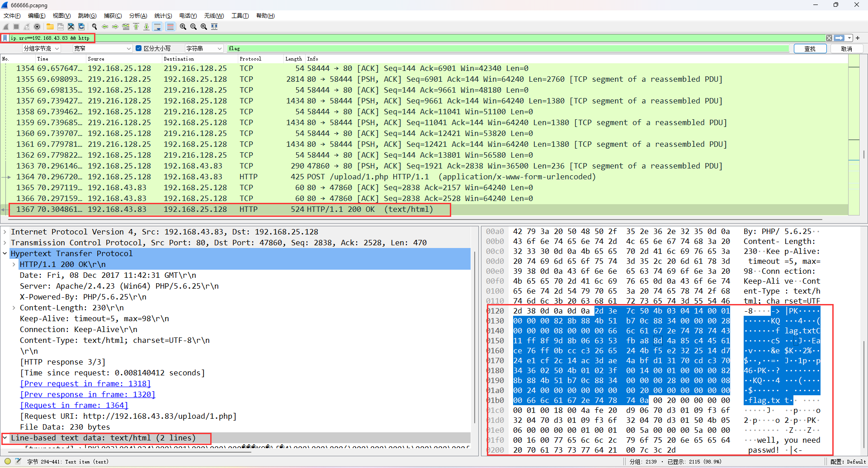The image size is (868, 468).
Task: Open the 视图(V) menu
Action: point(61,16)
